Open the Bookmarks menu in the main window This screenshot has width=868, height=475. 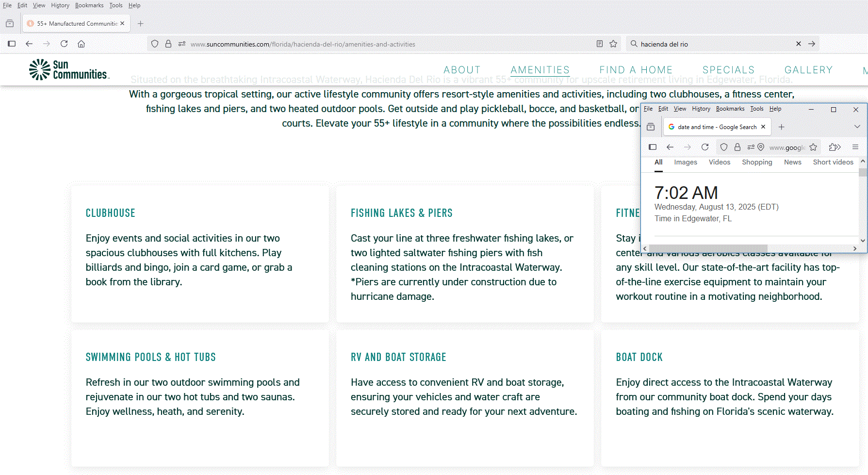coord(89,5)
